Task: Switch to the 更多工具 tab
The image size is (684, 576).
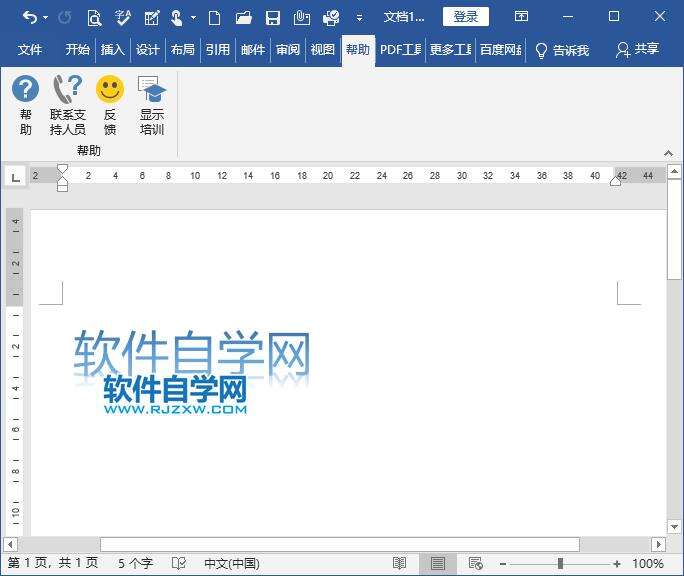Action: point(450,49)
